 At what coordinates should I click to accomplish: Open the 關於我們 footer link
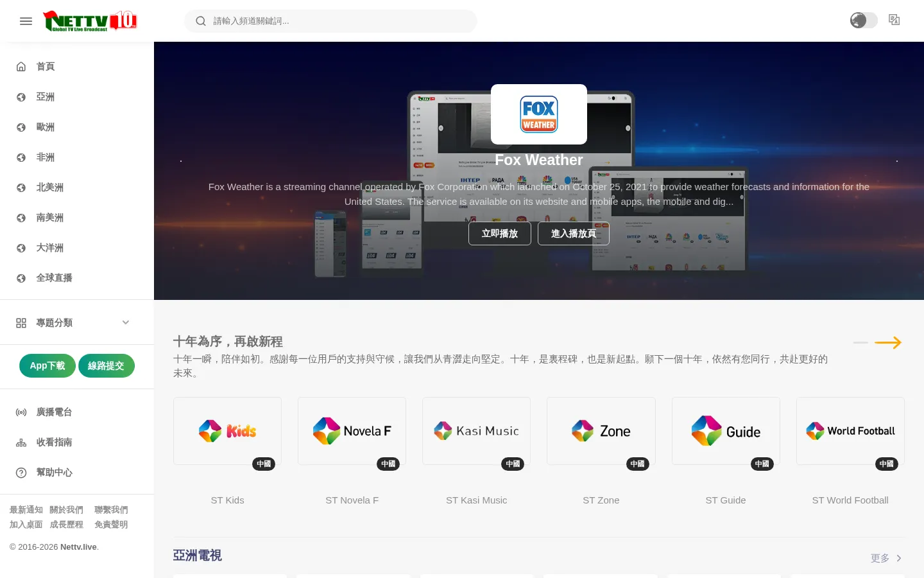[x=67, y=510]
